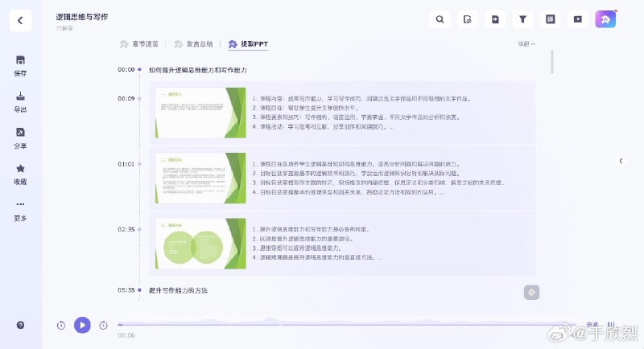Click the chapter title 提升写作能力的方法

178,290
